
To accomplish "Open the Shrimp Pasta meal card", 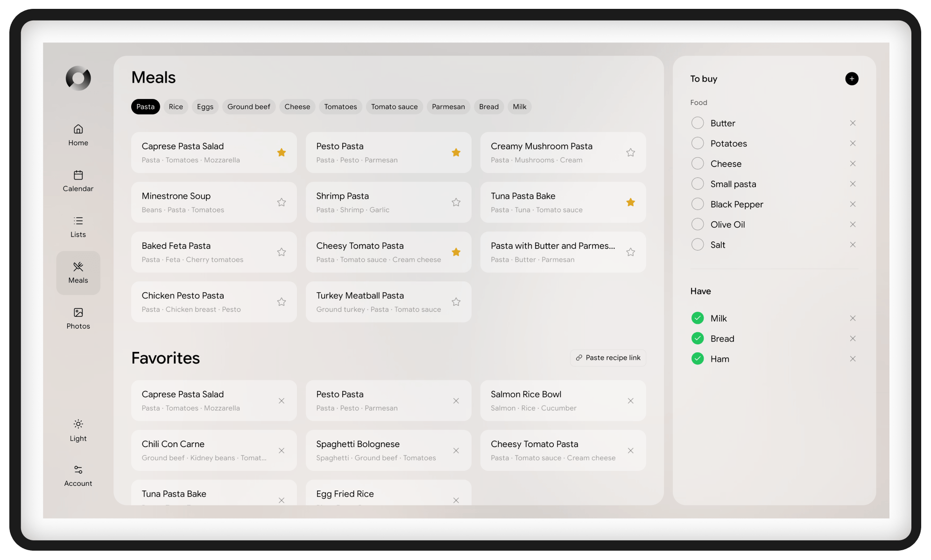I will click(388, 203).
